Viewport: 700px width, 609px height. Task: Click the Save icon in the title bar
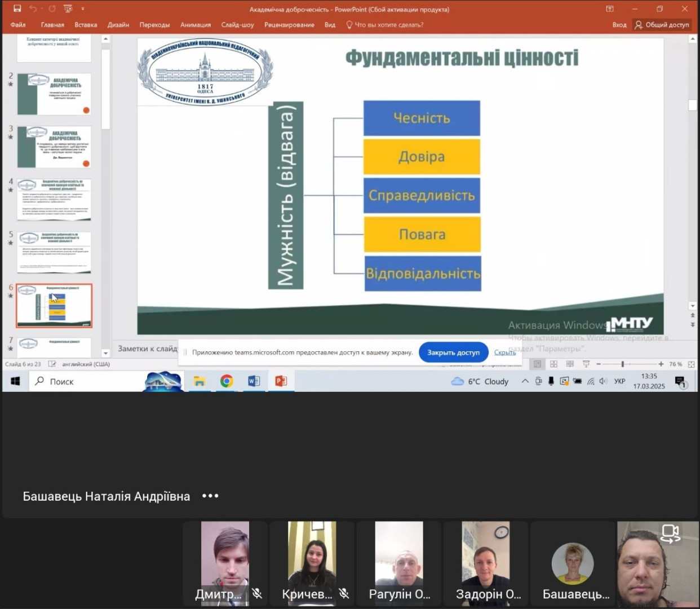(x=17, y=8)
